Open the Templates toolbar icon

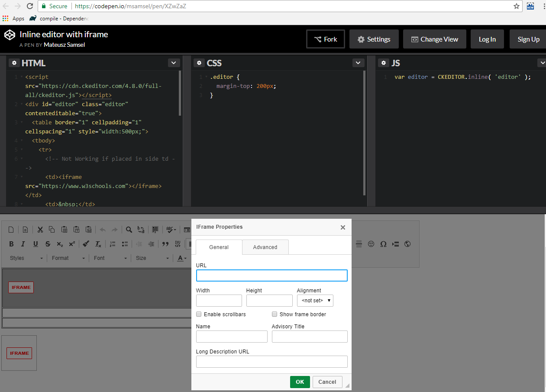point(26,230)
